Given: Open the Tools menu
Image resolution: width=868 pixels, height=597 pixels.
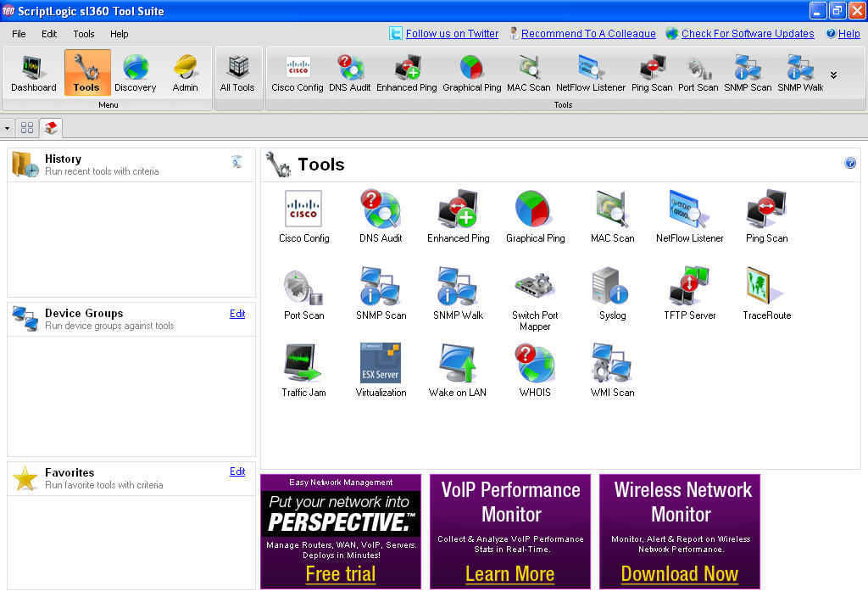Looking at the screenshot, I should 83,34.
